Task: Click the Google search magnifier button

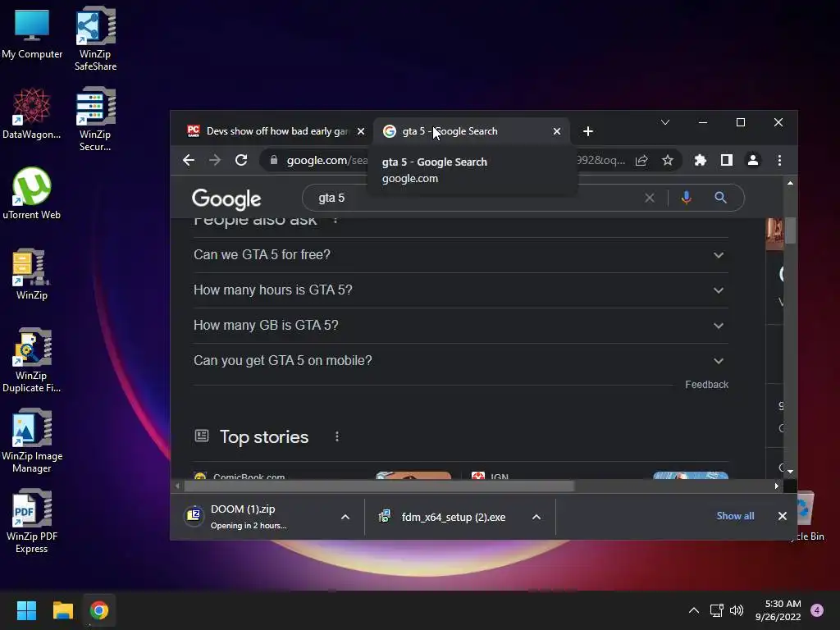Action: click(720, 198)
